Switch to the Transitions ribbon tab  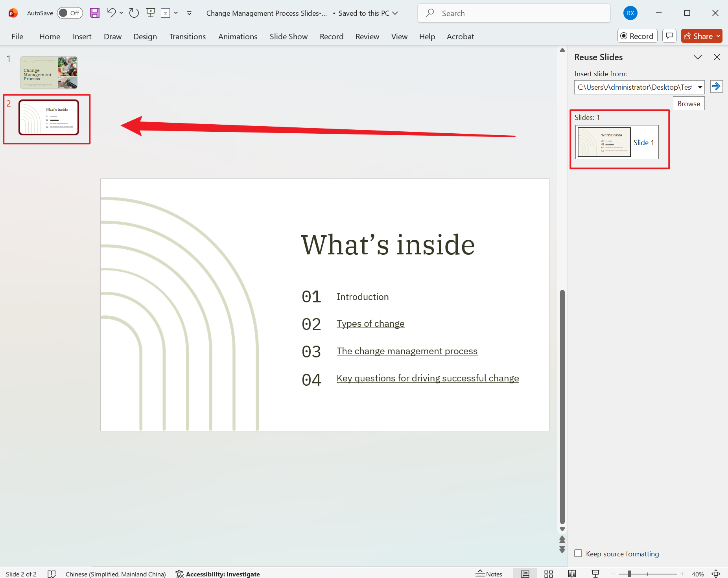point(188,36)
